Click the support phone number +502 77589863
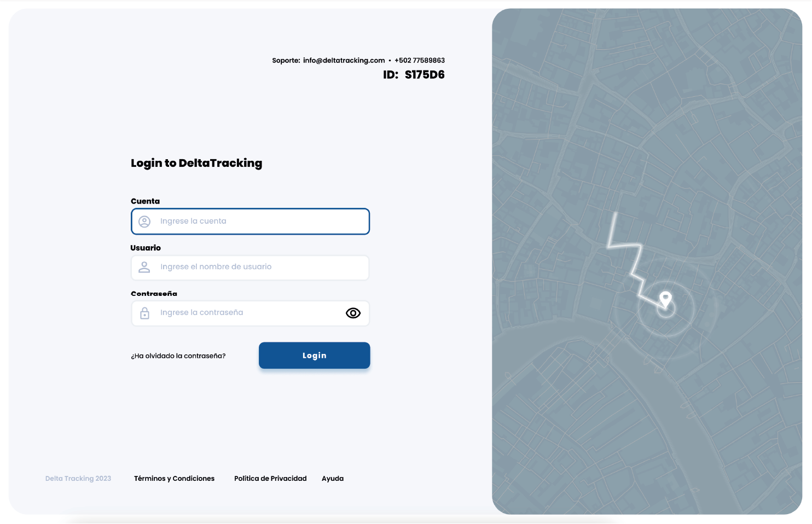Viewport: 812px width, 524px height. pos(420,61)
